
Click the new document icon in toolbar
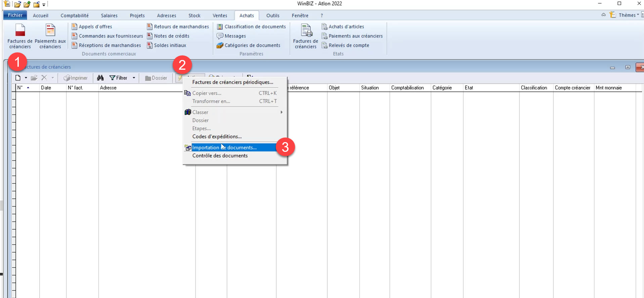click(x=18, y=78)
